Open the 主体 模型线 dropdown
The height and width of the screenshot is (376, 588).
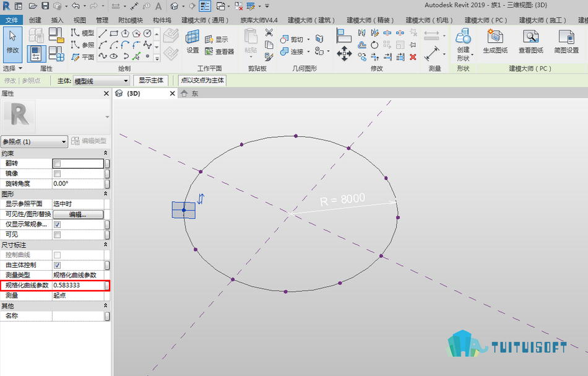[x=102, y=81]
